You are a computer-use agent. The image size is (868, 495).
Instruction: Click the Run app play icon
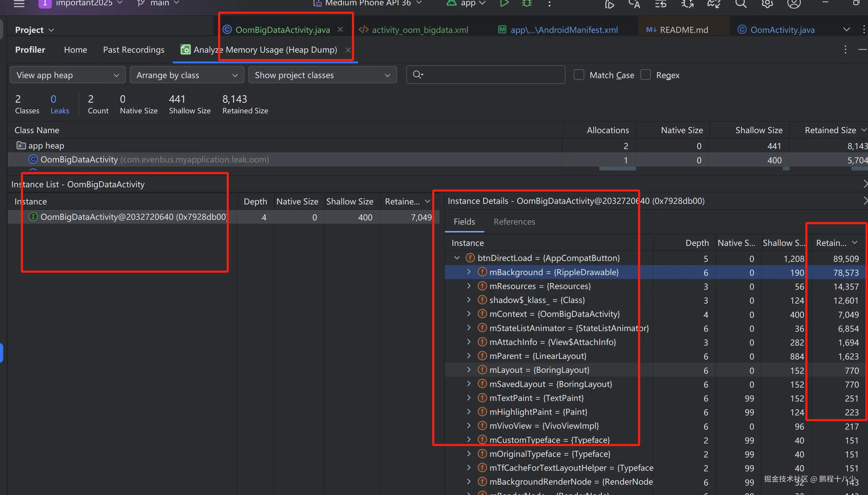click(x=504, y=3)
